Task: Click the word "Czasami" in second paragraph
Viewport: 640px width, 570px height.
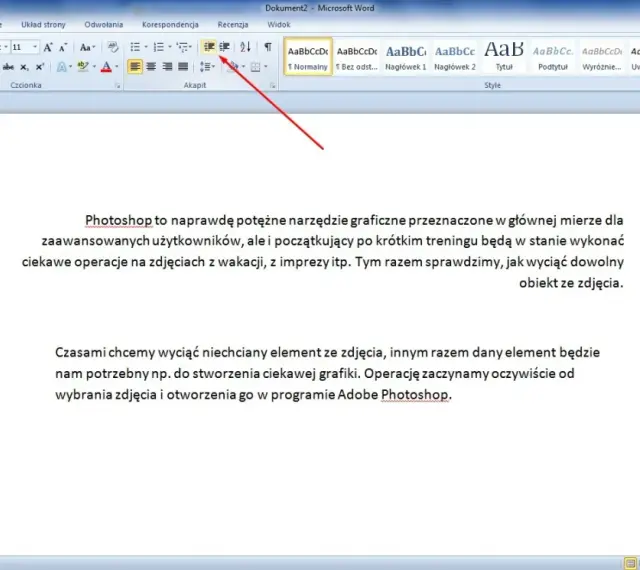Action: 80,352
